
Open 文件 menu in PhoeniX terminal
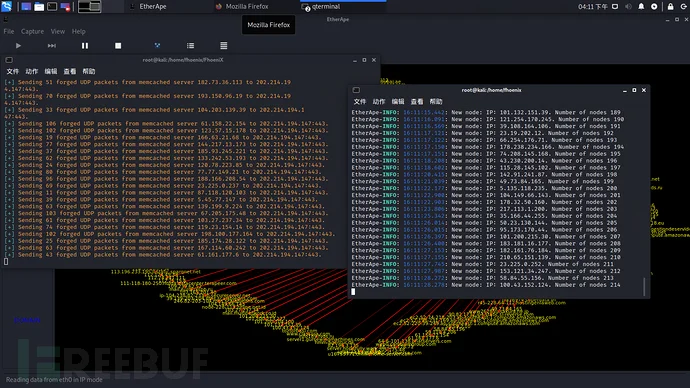point(12,71)
